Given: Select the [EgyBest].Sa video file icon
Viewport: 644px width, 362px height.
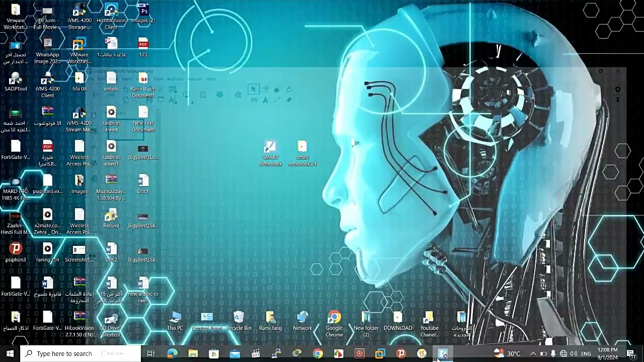Looking at the screenshot, I should pyautogui.click(x=143, y=253).
